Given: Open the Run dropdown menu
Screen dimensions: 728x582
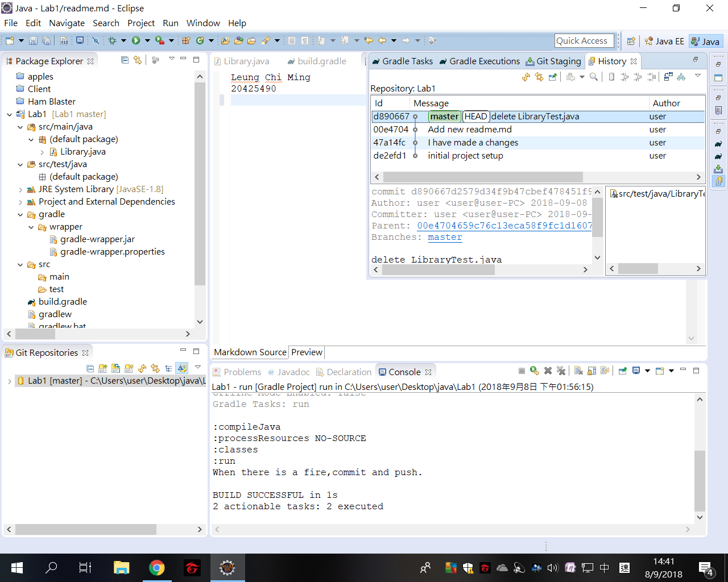Looking at the screenshot, I should tap(147, 40).
